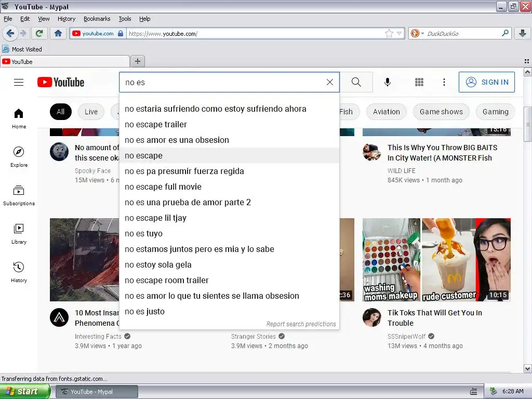This screenshot has height=399, width=532.
Task: Open the SSSniperWolf channel link
Action: point(406,336)
